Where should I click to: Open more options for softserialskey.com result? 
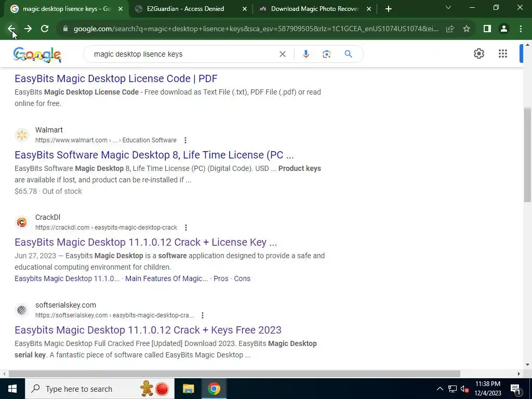click(x=203, y=315)
